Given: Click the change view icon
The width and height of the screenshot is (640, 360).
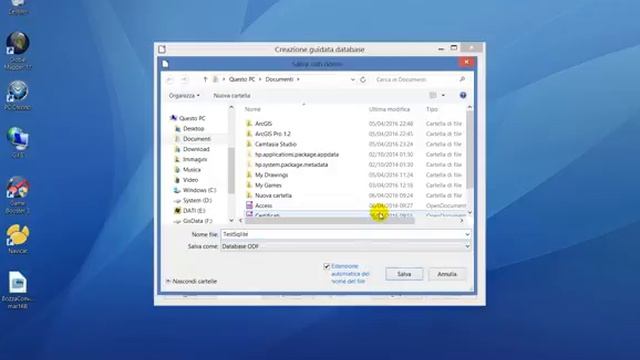Looking at the screenshot, I should [433, 96].
